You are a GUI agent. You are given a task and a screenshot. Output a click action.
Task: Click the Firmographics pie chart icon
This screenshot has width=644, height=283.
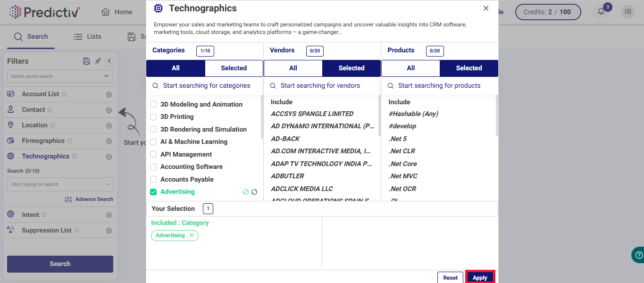click(x=11, y=141)
